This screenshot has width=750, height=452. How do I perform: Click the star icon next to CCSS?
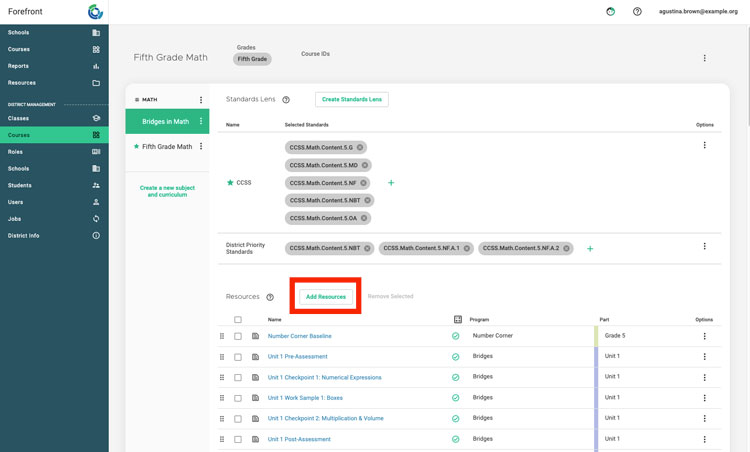click(230, 182)
